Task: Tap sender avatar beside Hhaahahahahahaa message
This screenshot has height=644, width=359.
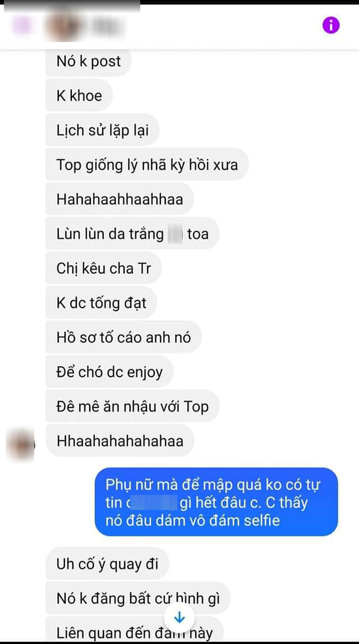Action: tap(21, 445)
